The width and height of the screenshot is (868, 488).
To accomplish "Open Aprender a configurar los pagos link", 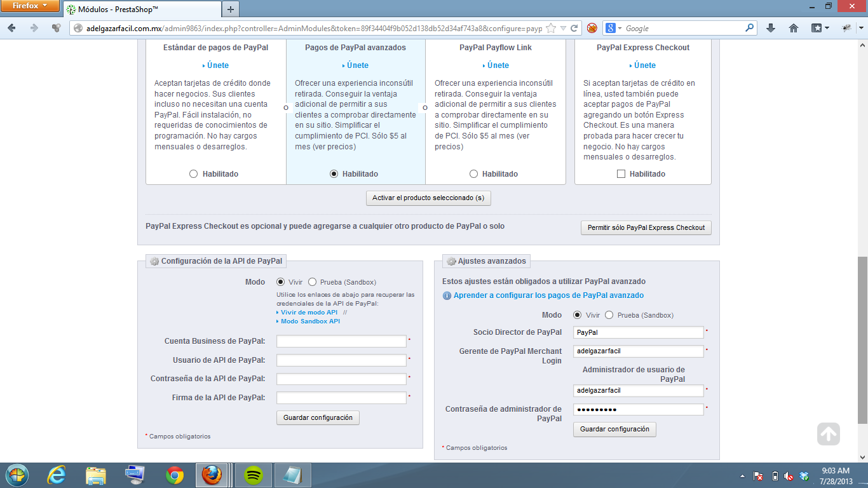I will (x=549, y=295).
